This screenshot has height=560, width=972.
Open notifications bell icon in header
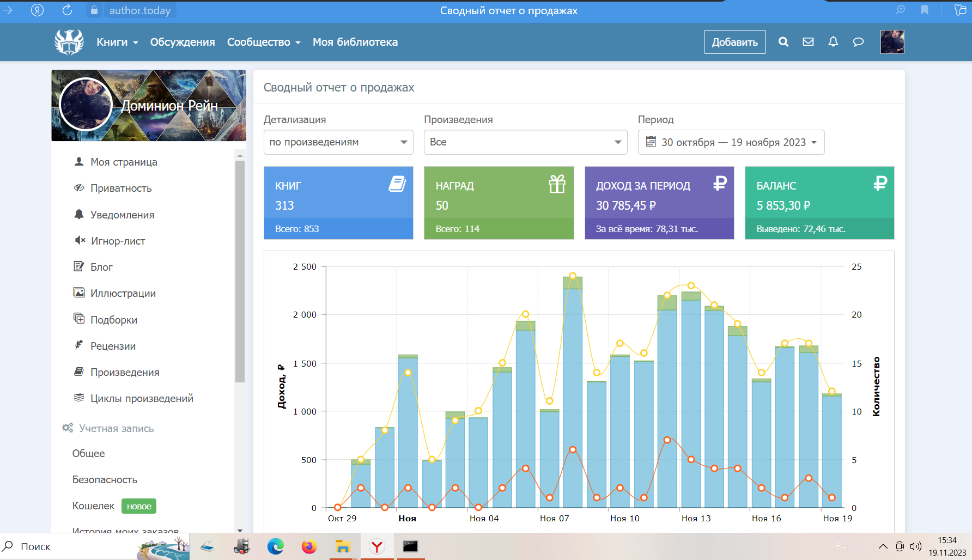tap(833, 42)
